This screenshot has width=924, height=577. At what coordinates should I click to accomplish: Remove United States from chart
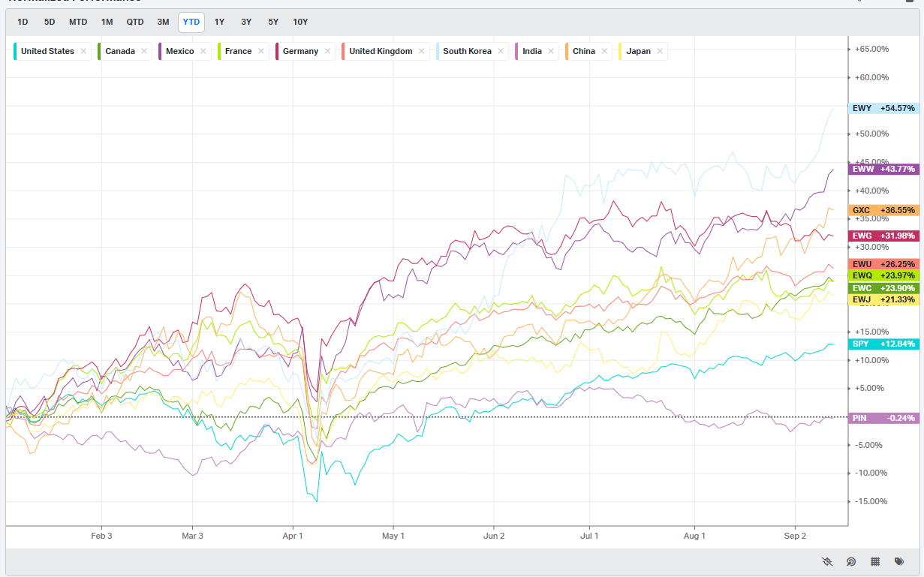83,51
